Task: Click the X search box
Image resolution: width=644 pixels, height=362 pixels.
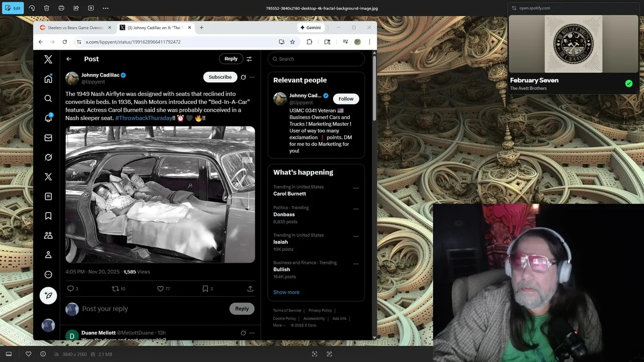Action: coord(316,59)
